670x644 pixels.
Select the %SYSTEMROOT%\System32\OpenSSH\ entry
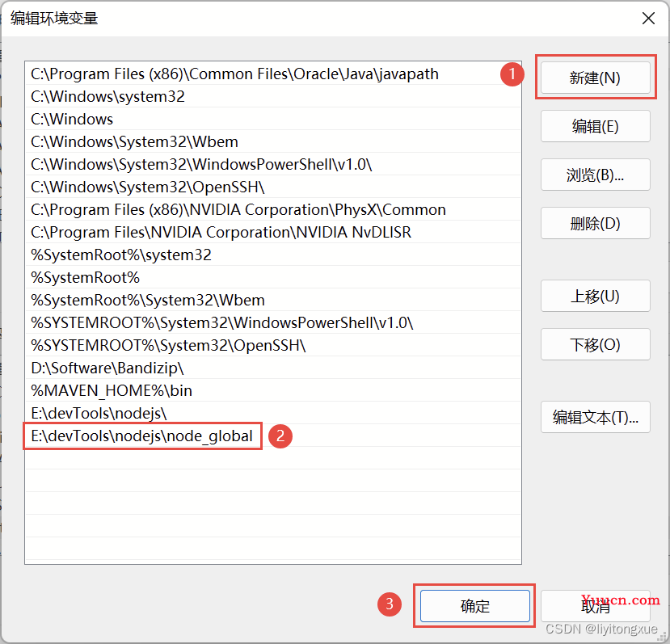coord(273,346)
